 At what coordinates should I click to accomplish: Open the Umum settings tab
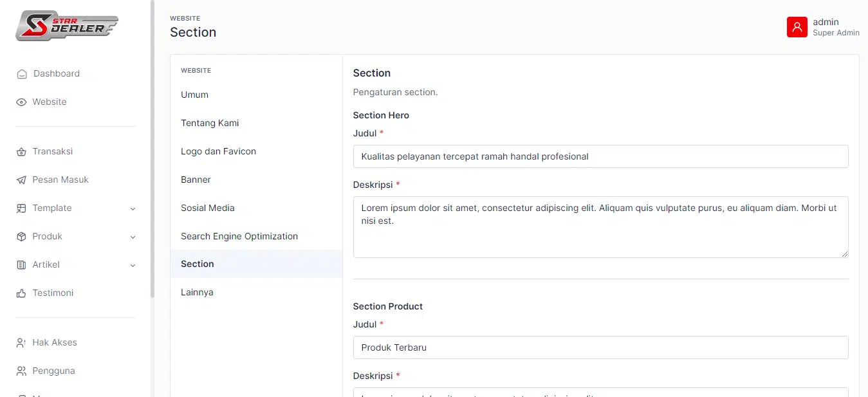(x=194, y=95)
